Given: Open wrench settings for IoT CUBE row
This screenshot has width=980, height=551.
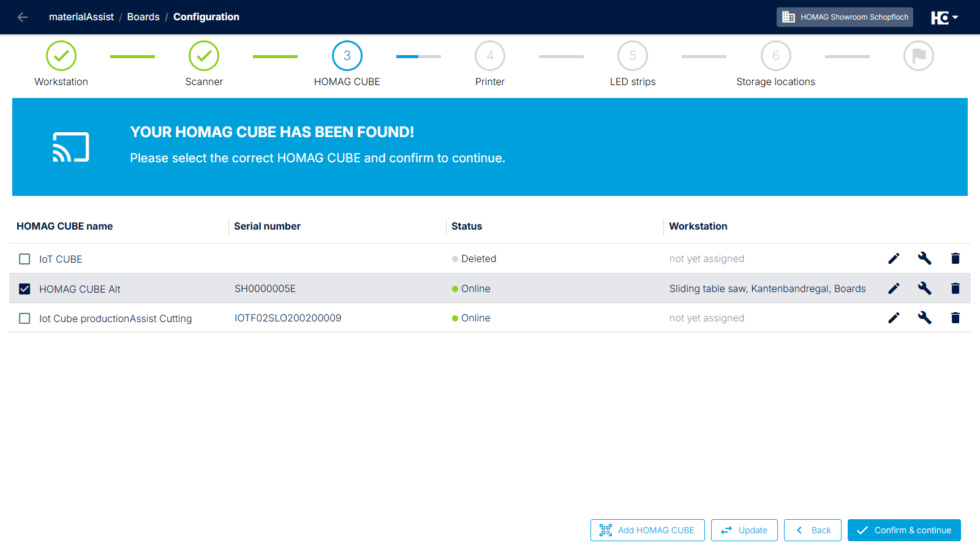Looking at the screenshot, I should pyautogui.click(x=925, y=258).
